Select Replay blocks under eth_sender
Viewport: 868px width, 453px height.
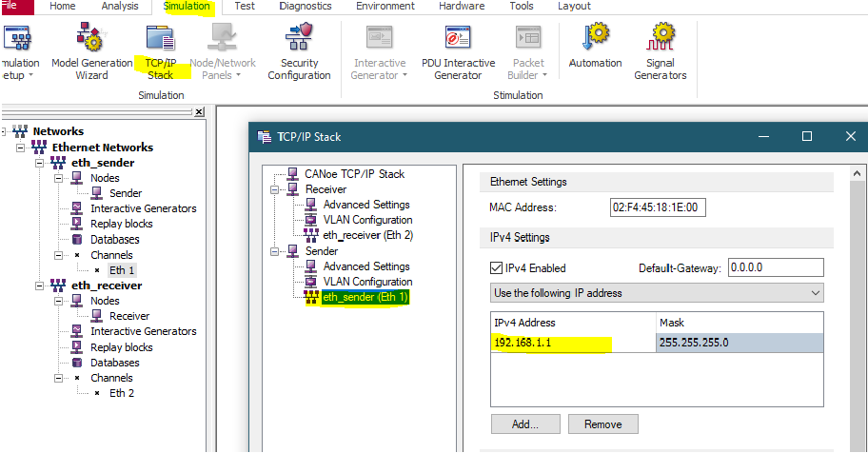(121, 224)
